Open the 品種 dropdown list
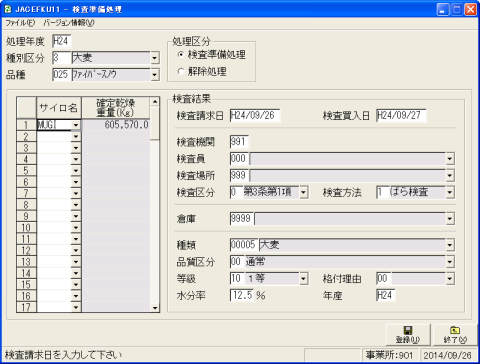The image size is (480, 364). pos(154,75)
